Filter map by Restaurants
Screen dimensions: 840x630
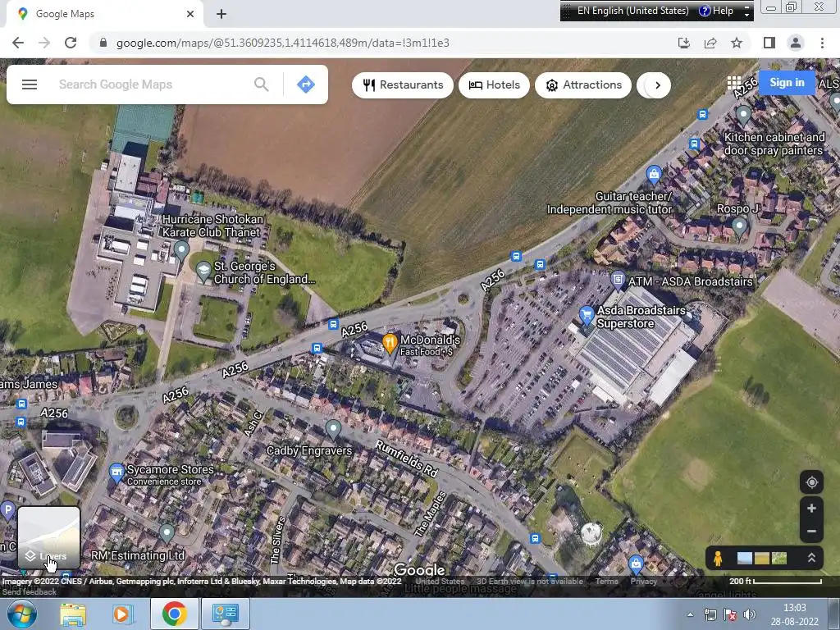click(x=403, y=85)
